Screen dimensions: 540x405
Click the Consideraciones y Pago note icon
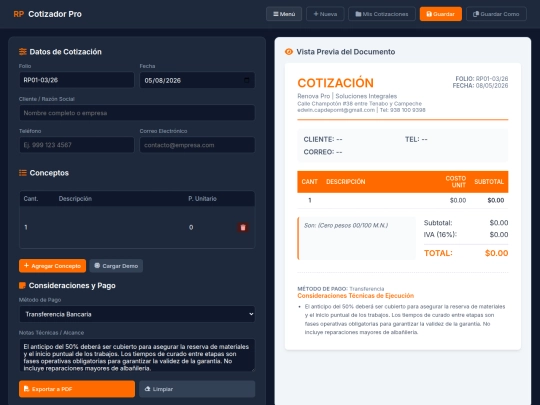coord(22,285)
